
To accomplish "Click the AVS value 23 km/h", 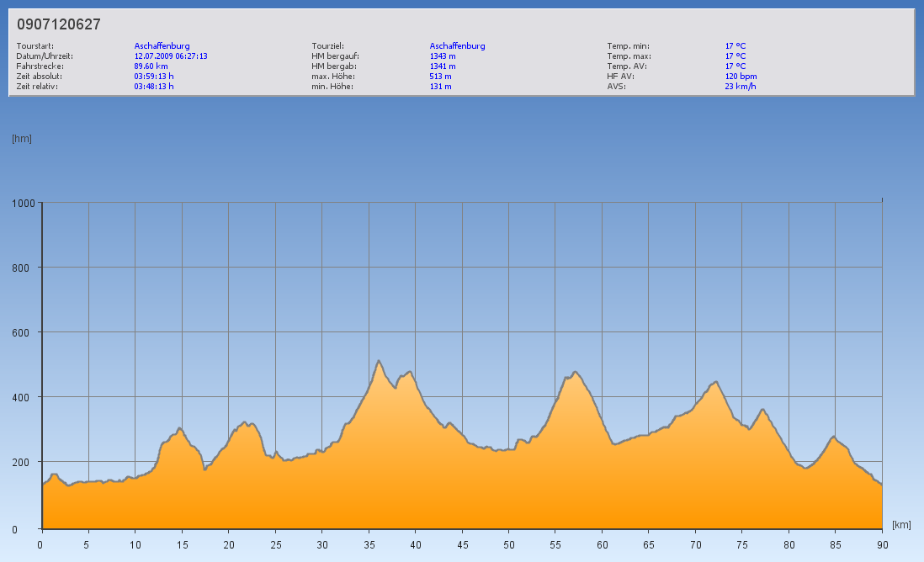I will pyautogui.click(x=740, y=86).
